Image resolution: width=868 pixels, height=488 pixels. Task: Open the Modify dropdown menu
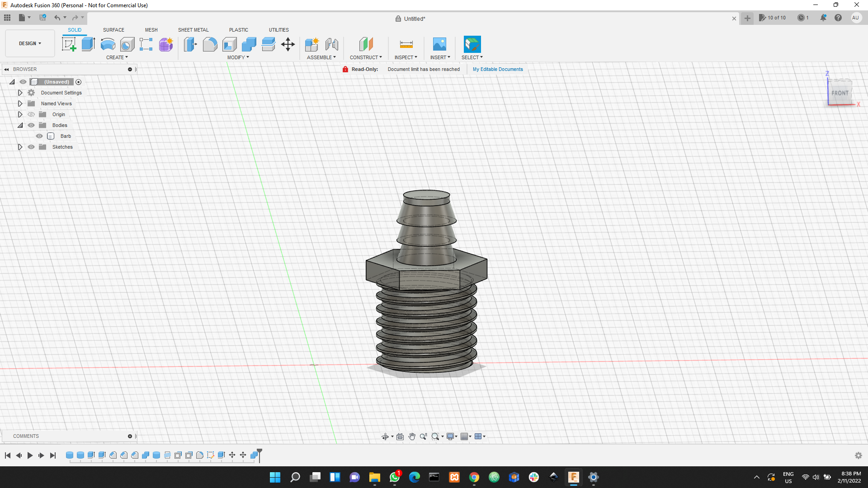coord(238,57)
